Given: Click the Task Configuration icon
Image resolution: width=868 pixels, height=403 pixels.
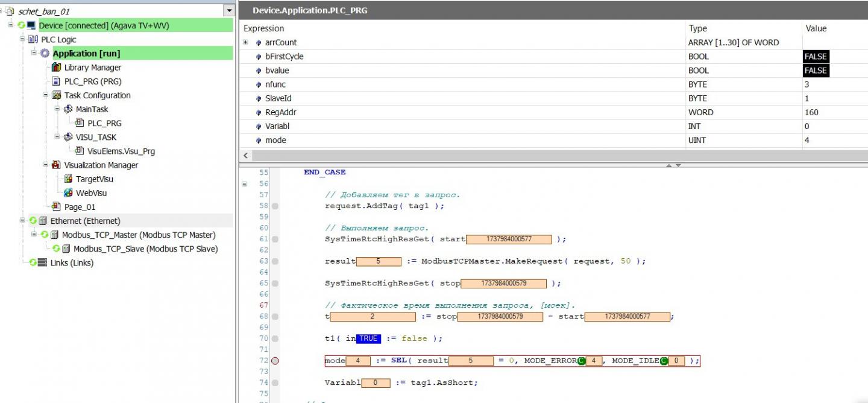Looking at the screenshot, I should 57,95.
